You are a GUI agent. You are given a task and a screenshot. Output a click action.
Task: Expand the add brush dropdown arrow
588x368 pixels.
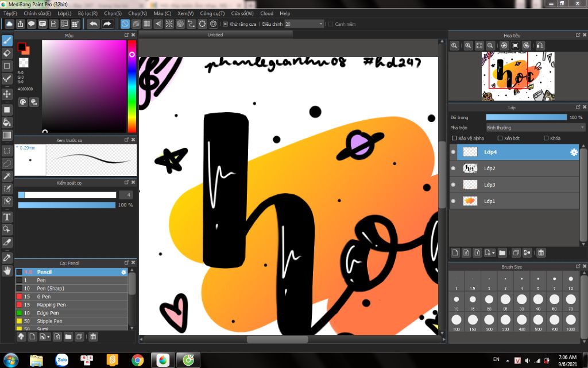pyautogui.click(x=48, y=336)
